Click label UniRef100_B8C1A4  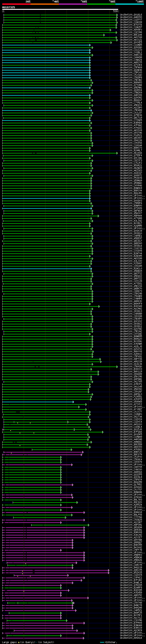(x=131, y=35)
